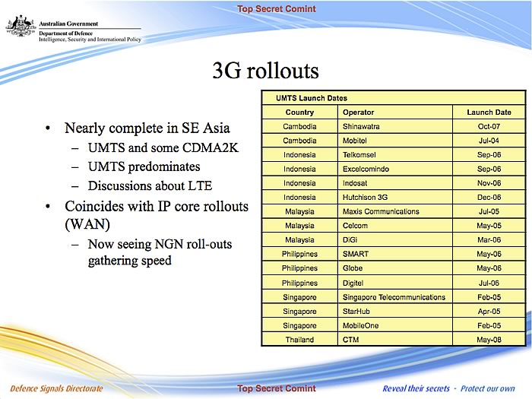Screen dimensions: 532x399
Task: Select the 'Nov-06' launch date cell
Action: coord(489,183)
